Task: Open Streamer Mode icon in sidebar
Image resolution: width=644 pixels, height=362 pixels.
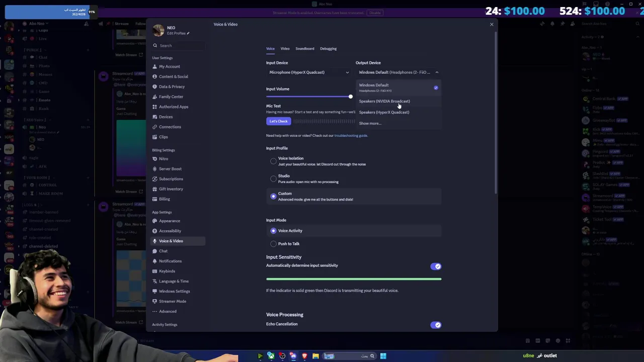Action: [x=155, y=301]
